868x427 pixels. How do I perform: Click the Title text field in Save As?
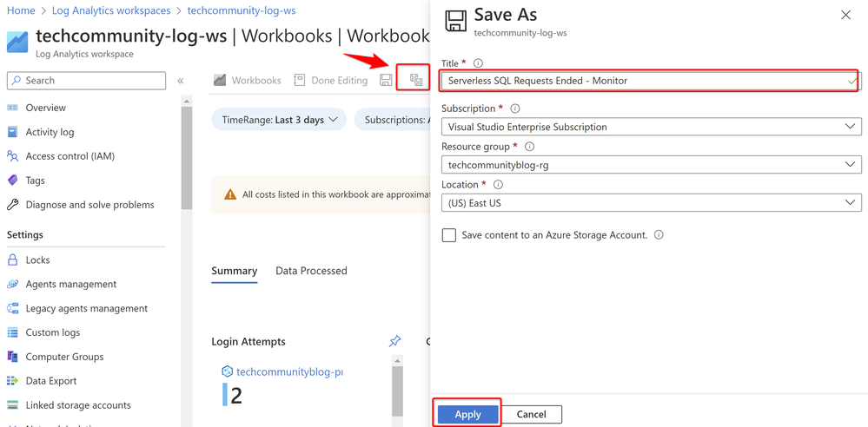click(x=651, y=81)
